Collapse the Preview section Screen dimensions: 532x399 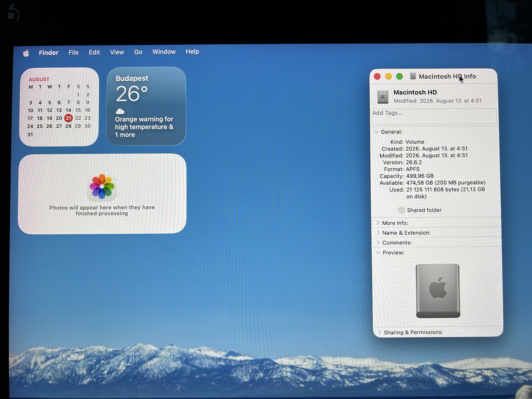(x=378, y=252)
